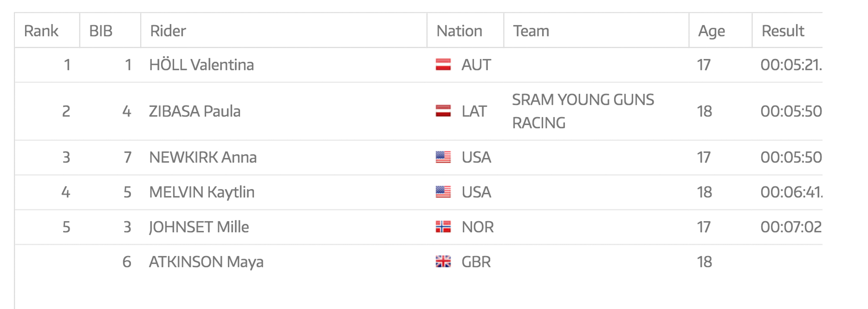Click USA flag beside Kaytlin Melvin
This screenshot has height=309, width=868.
tap(443, 192)
